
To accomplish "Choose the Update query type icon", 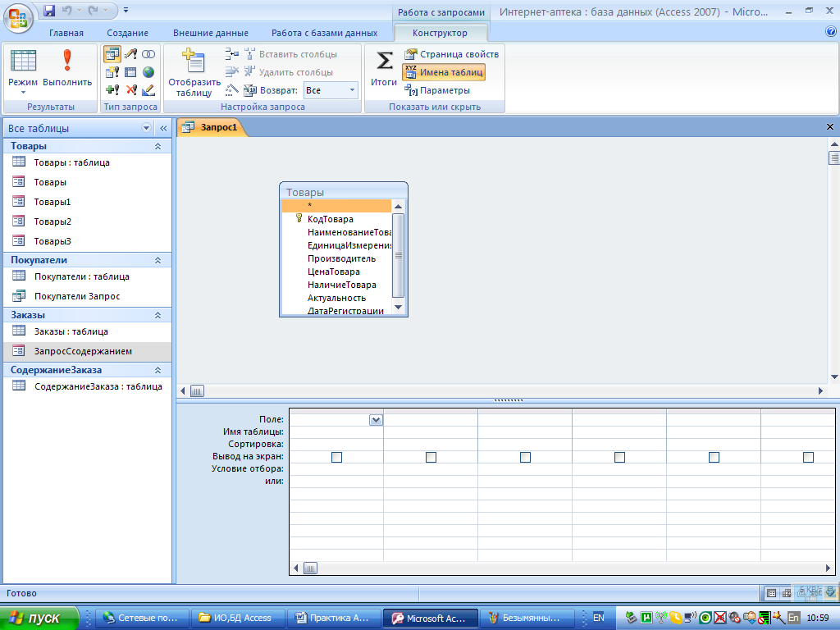I will tap(130, 54).
